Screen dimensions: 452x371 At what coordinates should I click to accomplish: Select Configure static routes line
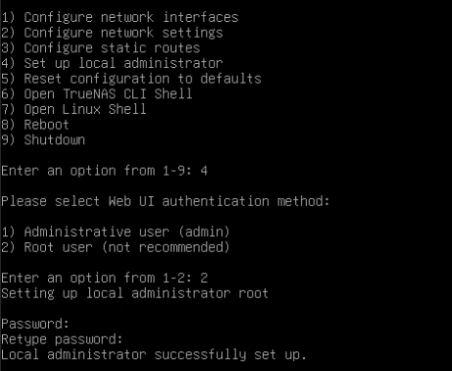click(x=101, y=48)
